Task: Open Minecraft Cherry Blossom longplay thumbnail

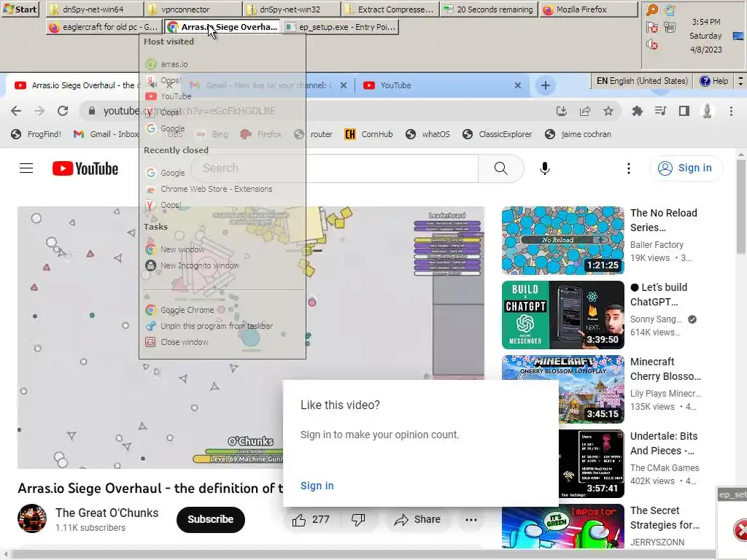Action: [x=562, y=389]
